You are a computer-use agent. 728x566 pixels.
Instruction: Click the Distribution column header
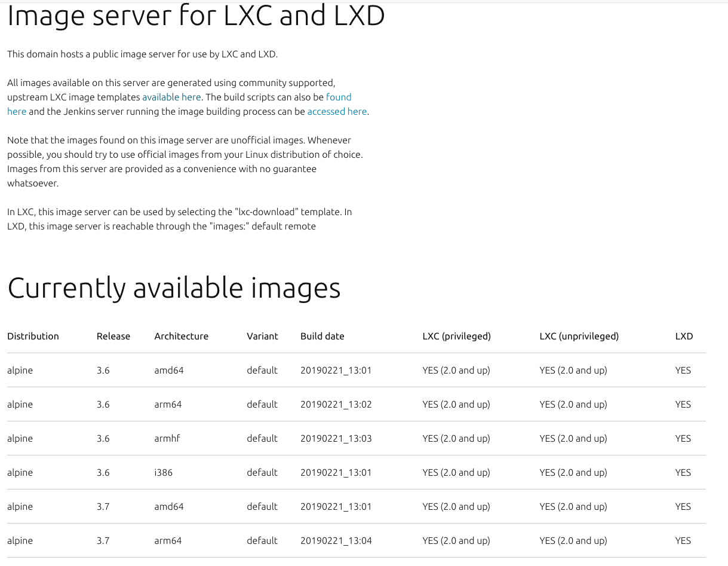tap(33, 336)
